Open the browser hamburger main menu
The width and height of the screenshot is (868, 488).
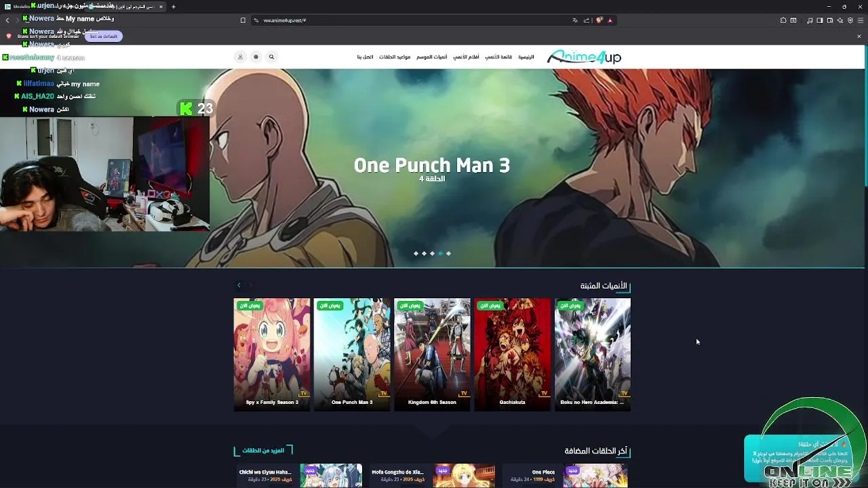(861, 20)
